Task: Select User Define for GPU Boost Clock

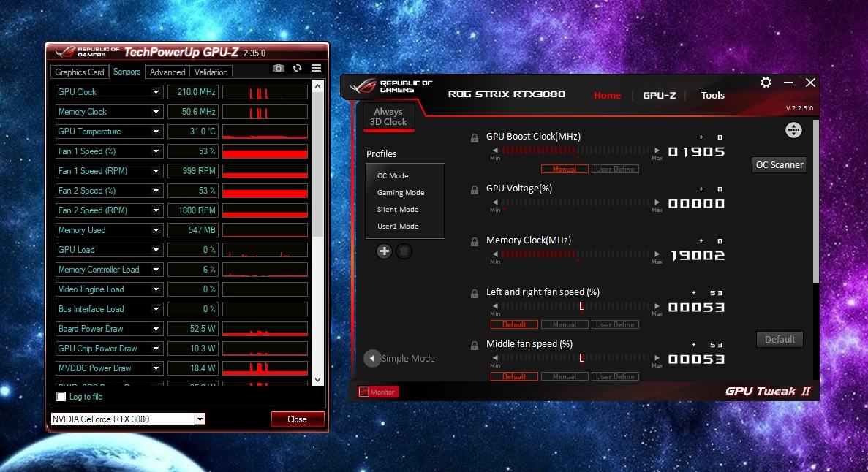Action: [x=615, y=169]
